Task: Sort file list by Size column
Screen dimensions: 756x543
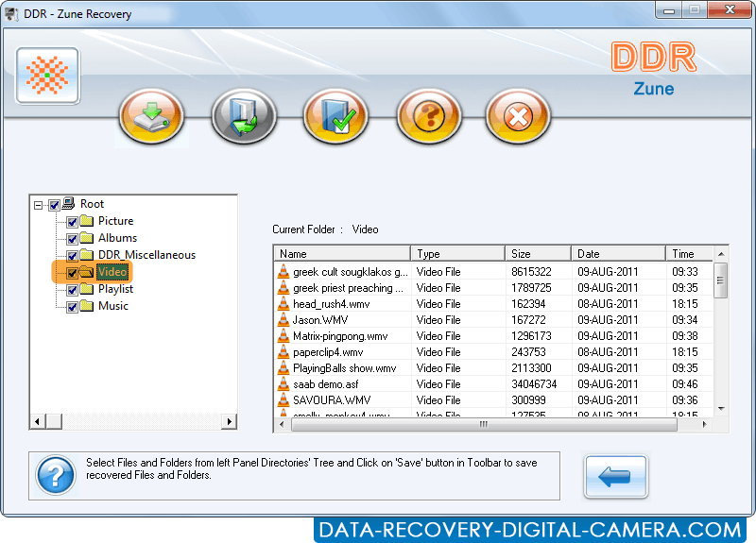Action: click(538, 253)
